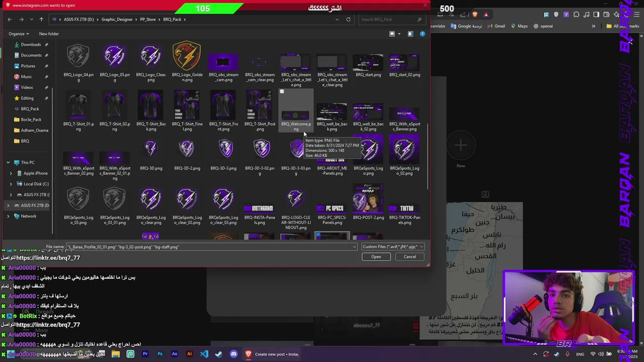Screen dimensions: 644x362
Task: Open Discord from the taskbar
Action: tap(233, 354)
